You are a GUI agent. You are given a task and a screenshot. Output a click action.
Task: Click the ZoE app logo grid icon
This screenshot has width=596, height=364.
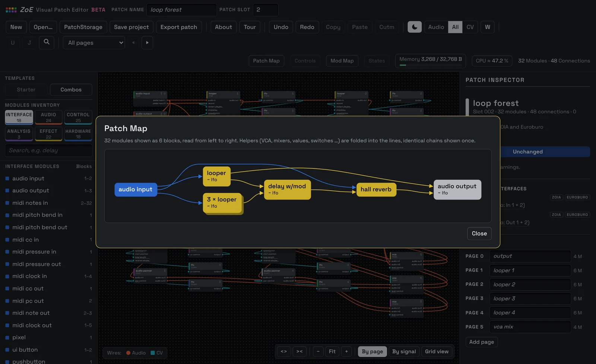tap(11, 10)
